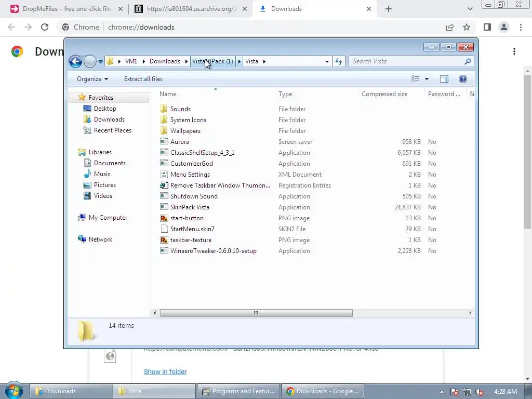
Task: Open Downloads in the sidebar
Action: point(109,119)
